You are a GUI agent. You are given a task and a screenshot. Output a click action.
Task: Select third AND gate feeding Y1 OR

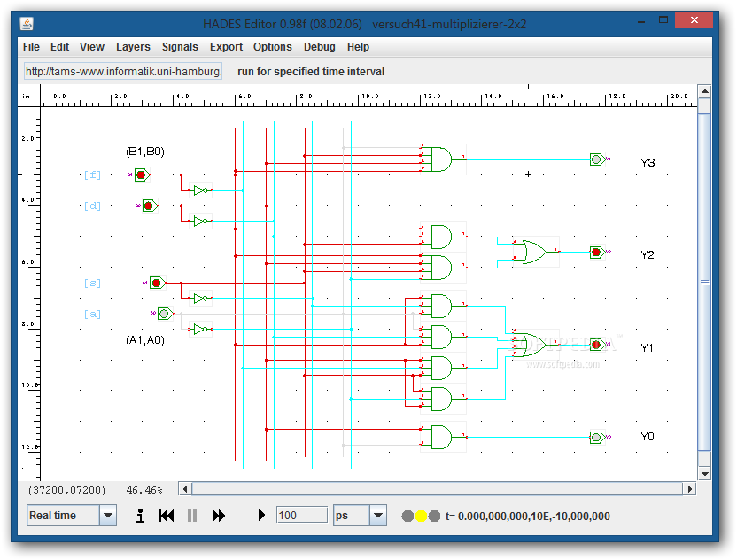[x=442, y=368]
